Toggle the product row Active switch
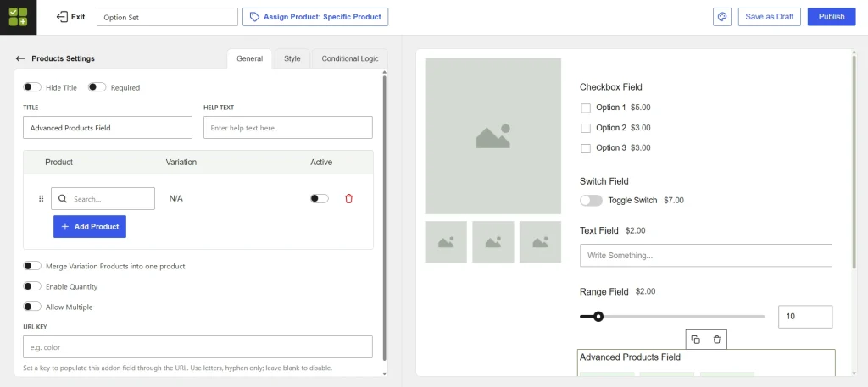This screenshot has width=868, height=387. (x=320, y=198)
